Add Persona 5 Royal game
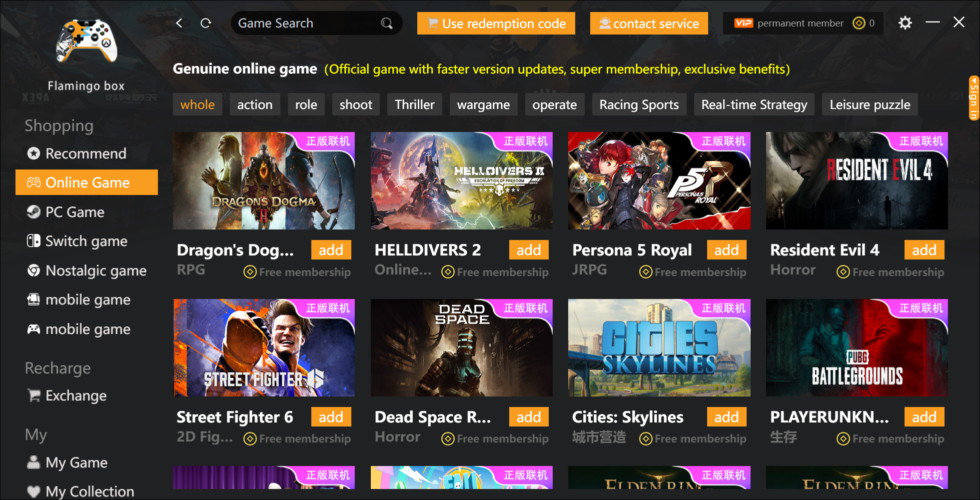The image size is (980, 500). click(x=727, y=250)
